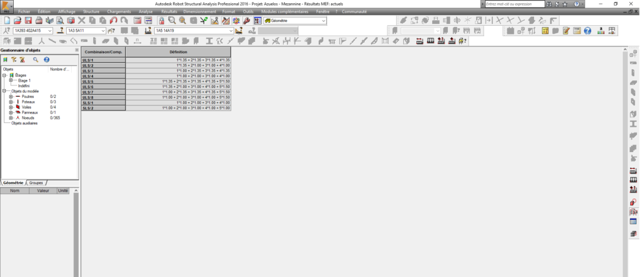Expand the Voiles tree node

click(x=11, y=107)
